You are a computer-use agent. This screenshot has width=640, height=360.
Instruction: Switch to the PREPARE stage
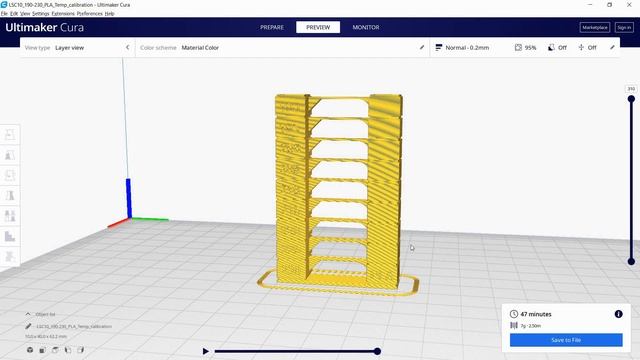click(x=272, y=27)
